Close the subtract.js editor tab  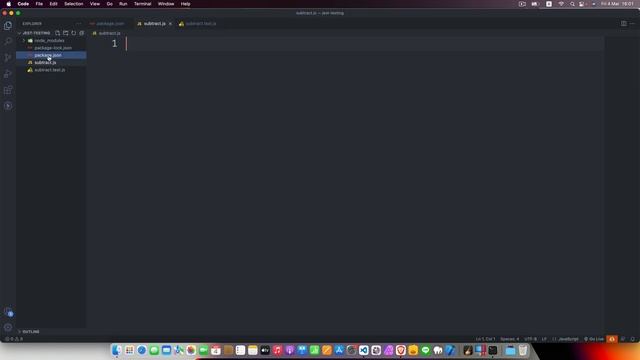coord(170,24)
